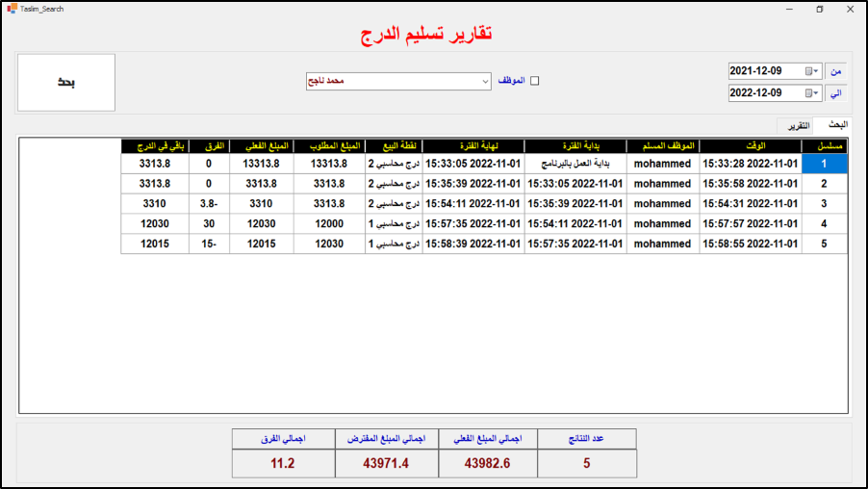Viewport: 868px width, 489px height.
Task: Switch to the التقرير (report) tab
Action: (x=797, y=126)
